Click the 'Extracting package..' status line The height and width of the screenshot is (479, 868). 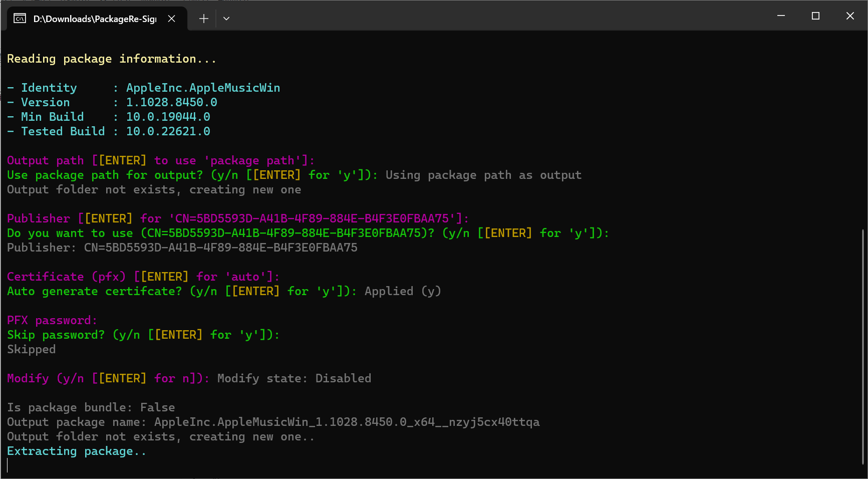click(x=77, y=451)
